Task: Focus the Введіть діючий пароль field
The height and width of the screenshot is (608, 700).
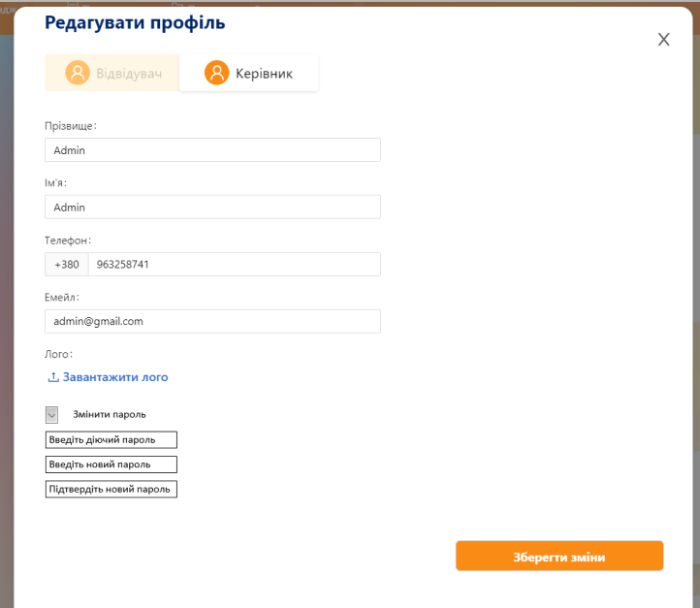Action: 111,439
